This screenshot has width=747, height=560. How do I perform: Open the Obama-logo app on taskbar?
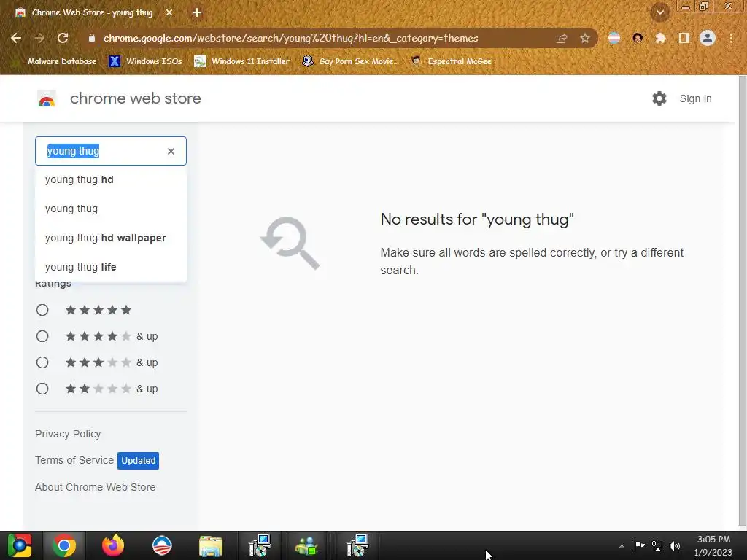pyautogui.click(x=162, y=545)
